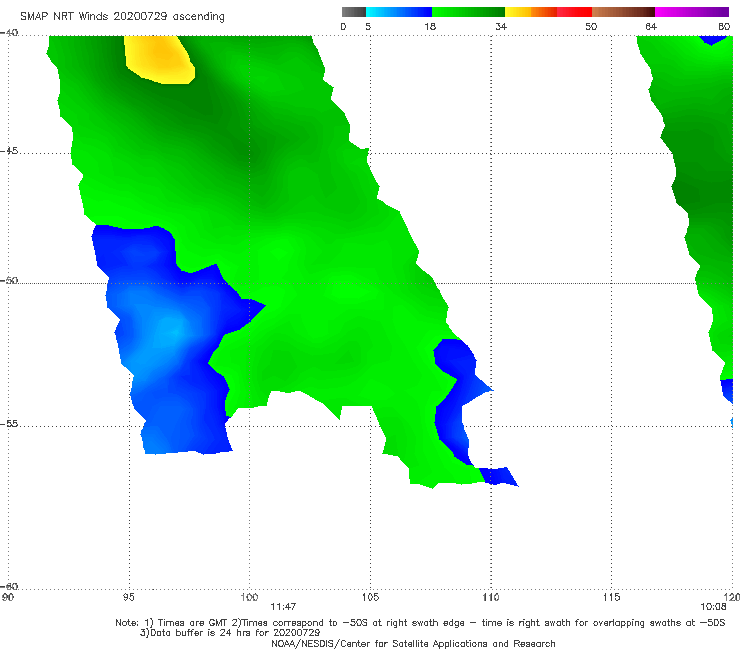This screenshot has height=650, width=740.
Task: Click the magenta-purple 64-80 colorbar segment
Action: point(692,12)
